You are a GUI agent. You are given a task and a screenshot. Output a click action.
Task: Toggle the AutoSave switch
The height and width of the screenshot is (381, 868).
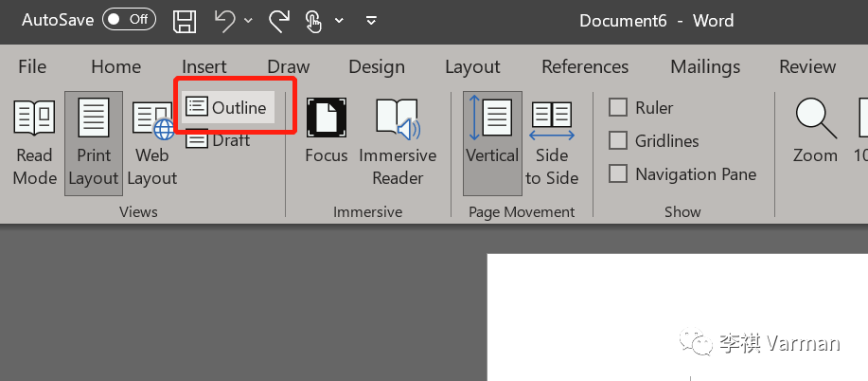(x=129, y=20)
